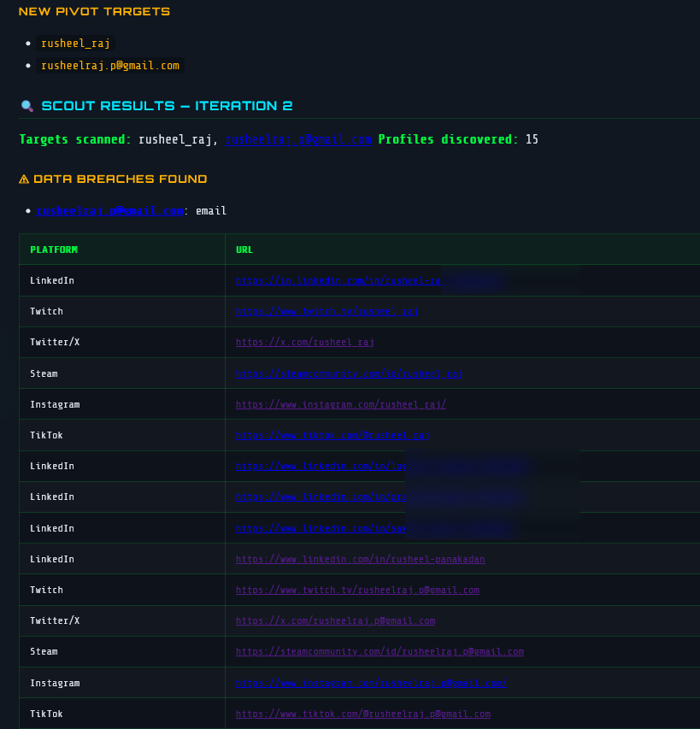Open https://x.com/rusheel_raj Twitter link
The width and height of the screenshot is (700, 729).
[303, 342]
